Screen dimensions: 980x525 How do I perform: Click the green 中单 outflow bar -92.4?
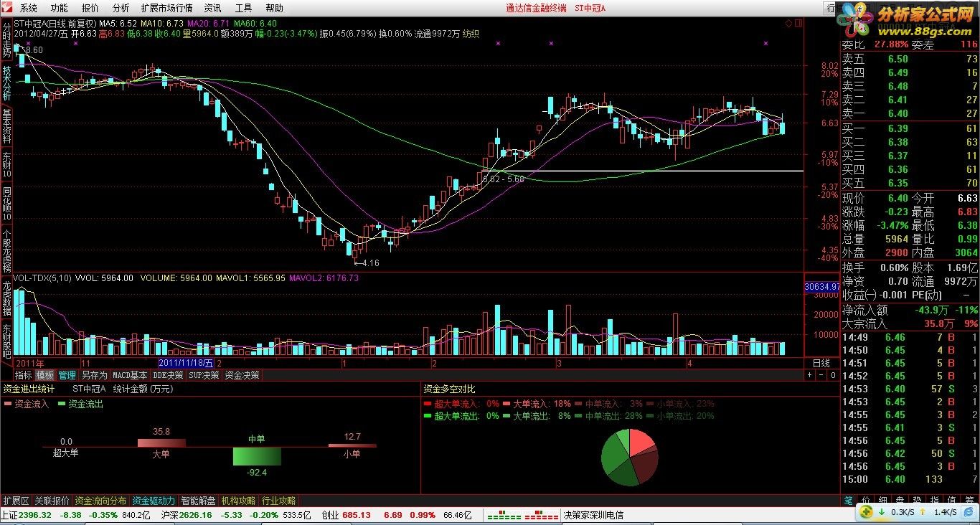(x=257, y=457)
